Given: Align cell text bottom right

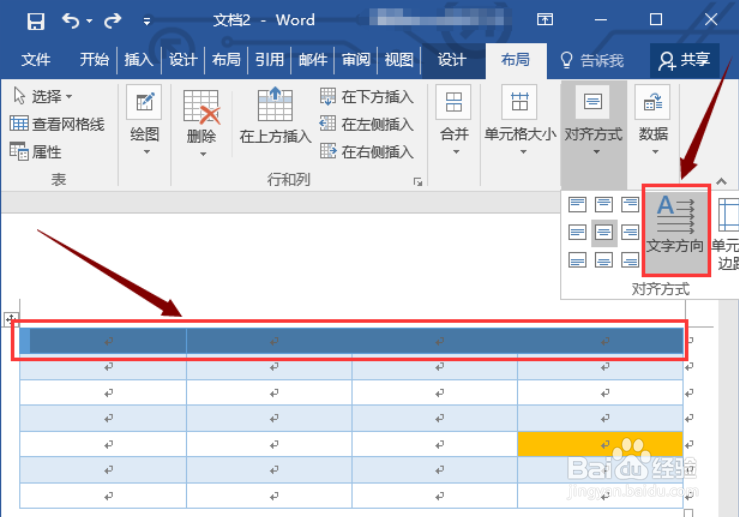Looking at the screenshot, I should [630, 260].
